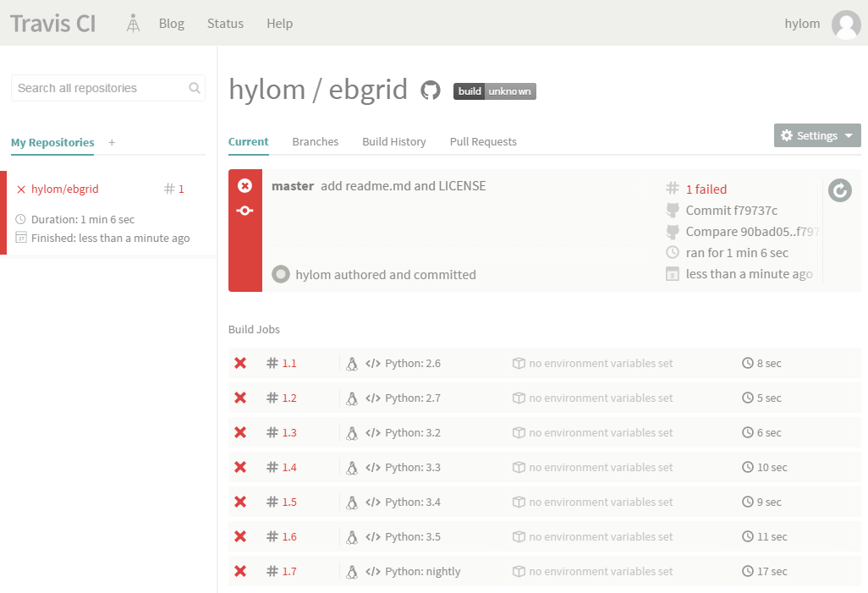
Task: Click the search magnifier icon
Action: tap(195, 88)
